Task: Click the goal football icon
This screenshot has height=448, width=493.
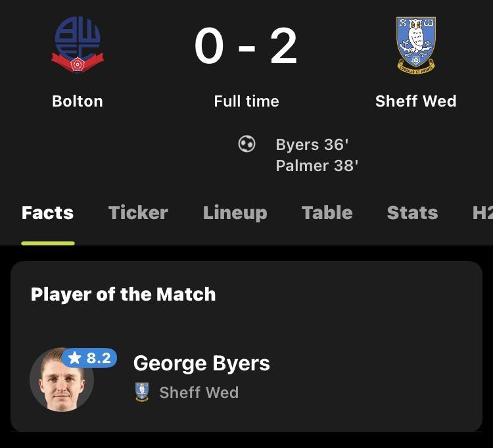Action: [246, 144]
